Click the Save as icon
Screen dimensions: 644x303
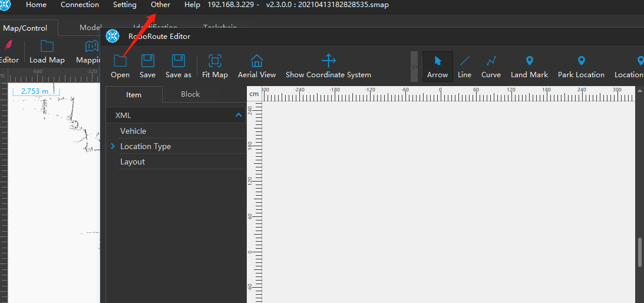coord(178,61)
